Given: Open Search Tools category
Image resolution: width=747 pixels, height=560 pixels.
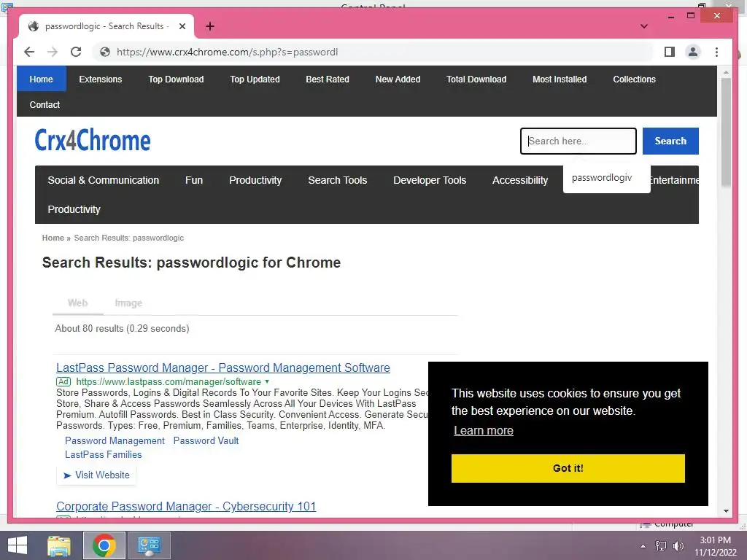Looking at the screenshot, I should [x=337, y=180].
